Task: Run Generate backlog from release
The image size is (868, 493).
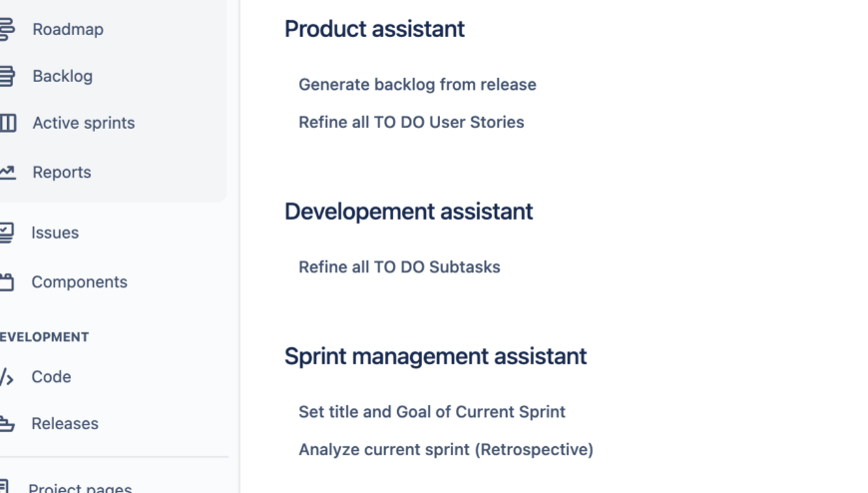Action: coord(417,85)
